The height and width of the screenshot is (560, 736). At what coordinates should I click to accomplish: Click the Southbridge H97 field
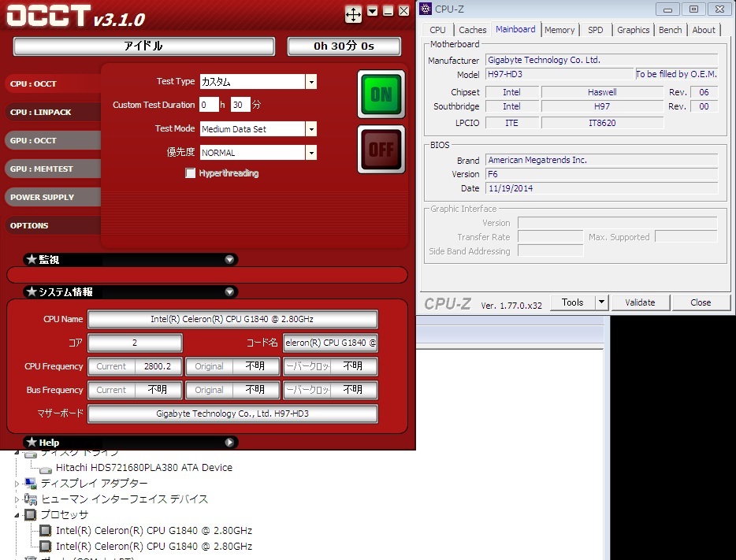click(602, 106)
